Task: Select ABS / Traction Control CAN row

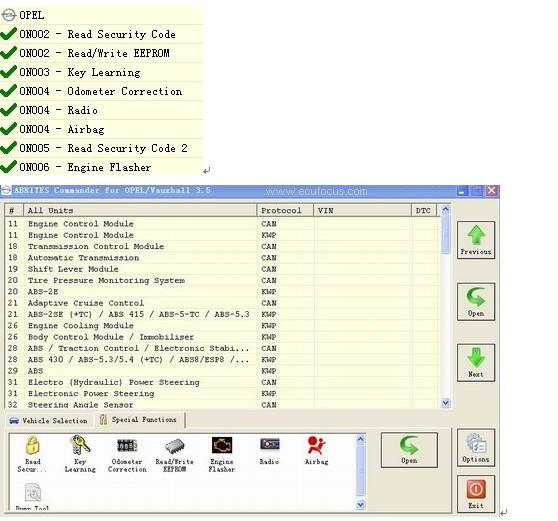Action: [222, 348]
